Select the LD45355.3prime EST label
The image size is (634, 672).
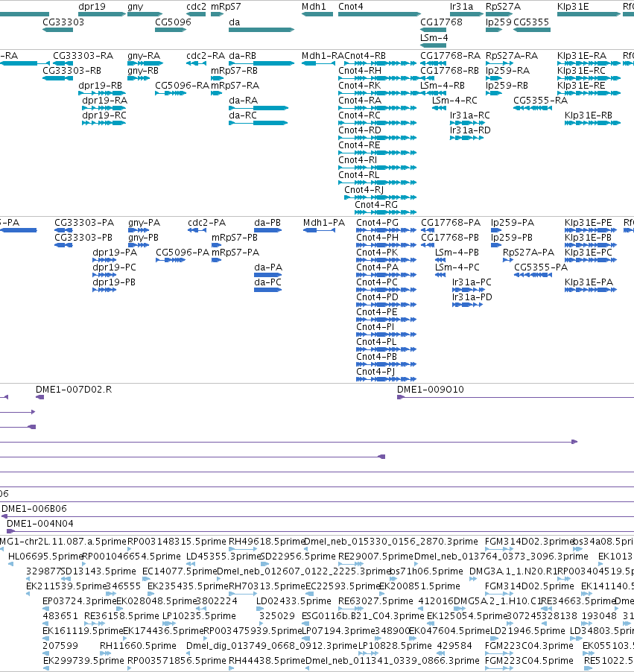tap(223, 557)
